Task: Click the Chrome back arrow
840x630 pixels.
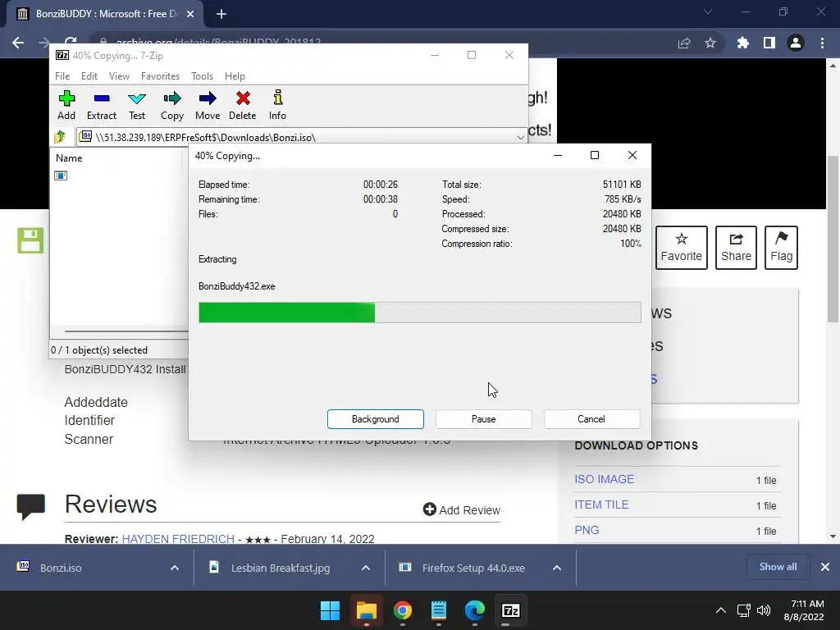Action: click(18, 43)
